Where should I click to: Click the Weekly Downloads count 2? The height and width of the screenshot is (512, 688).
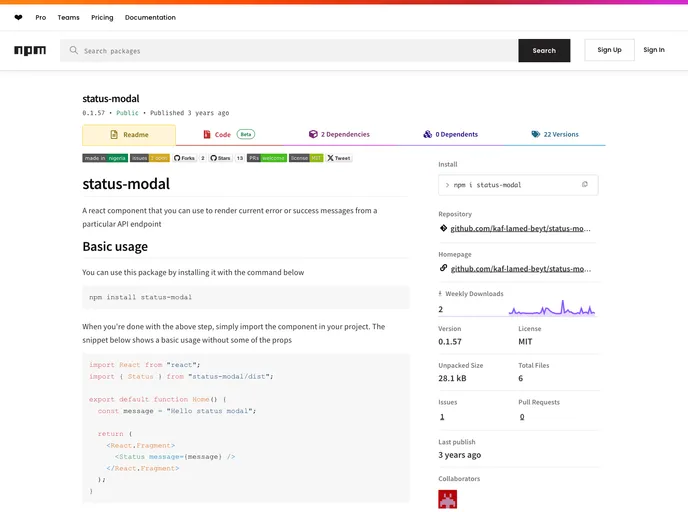pos(441,309)
